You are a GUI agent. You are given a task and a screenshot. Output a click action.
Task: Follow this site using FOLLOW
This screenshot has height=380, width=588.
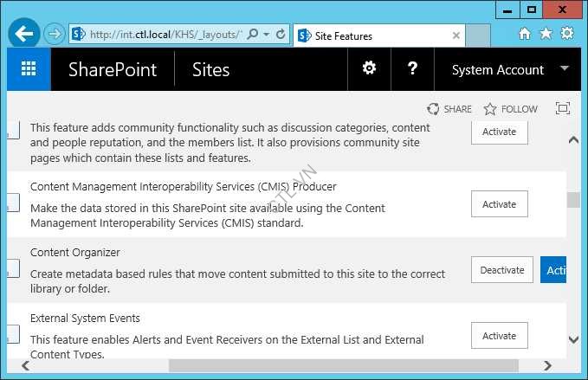click(510, 109)
